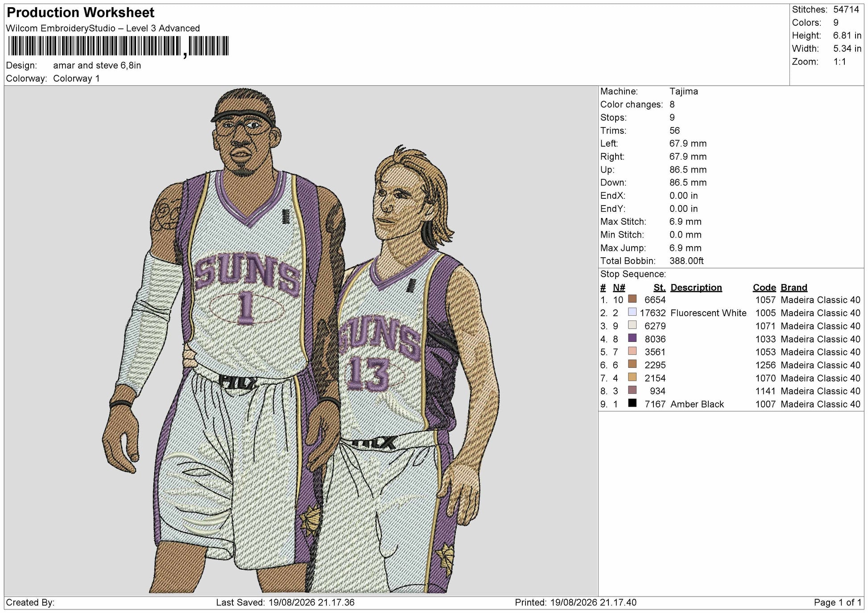The width and height of the screenshot is (868, 613).
Task: Click stitch count "3561" for stop 5
Action: pos(655,352)
